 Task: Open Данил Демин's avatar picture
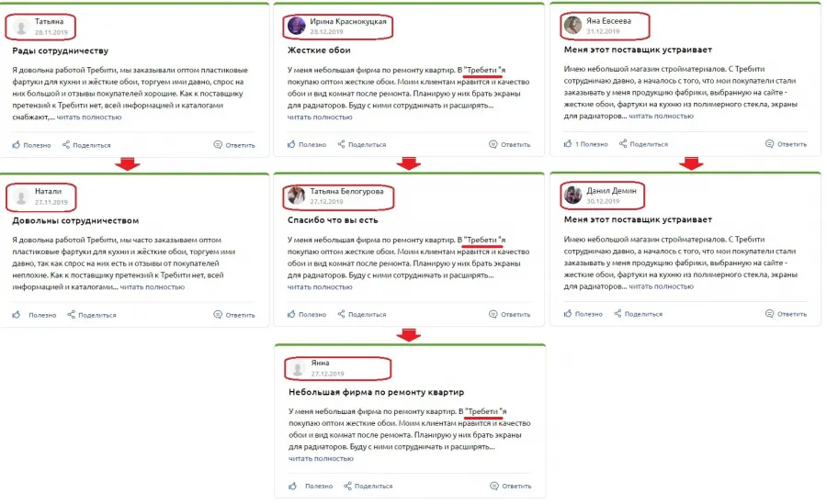[572, 195]
